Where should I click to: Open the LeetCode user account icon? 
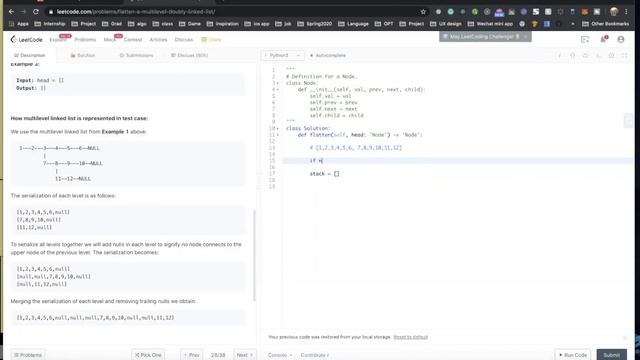pyautogui.click(x=621, y=40)
